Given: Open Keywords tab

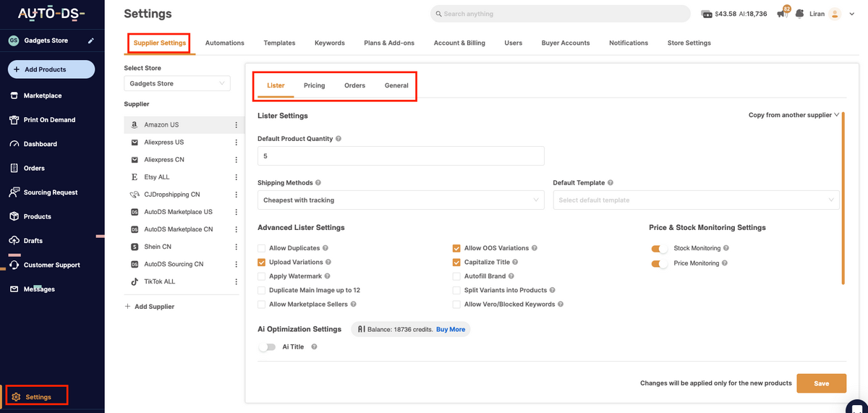Looking at the screenshot, I should tap(330, 43).
